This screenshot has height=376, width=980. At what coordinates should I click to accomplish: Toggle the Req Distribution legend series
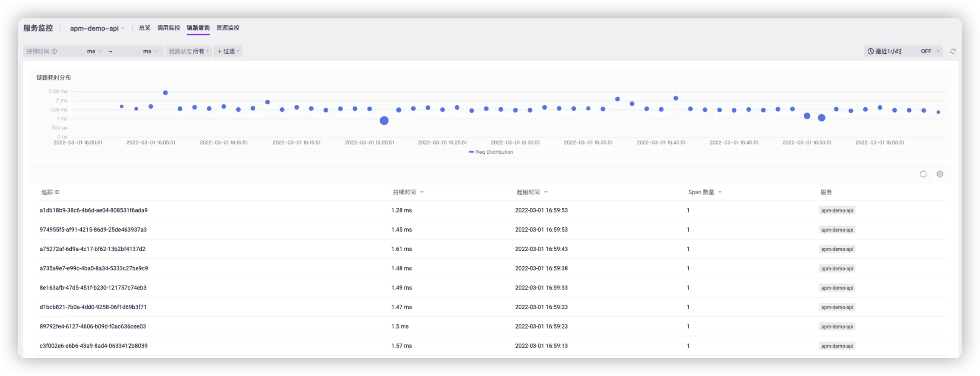[491, 152]
